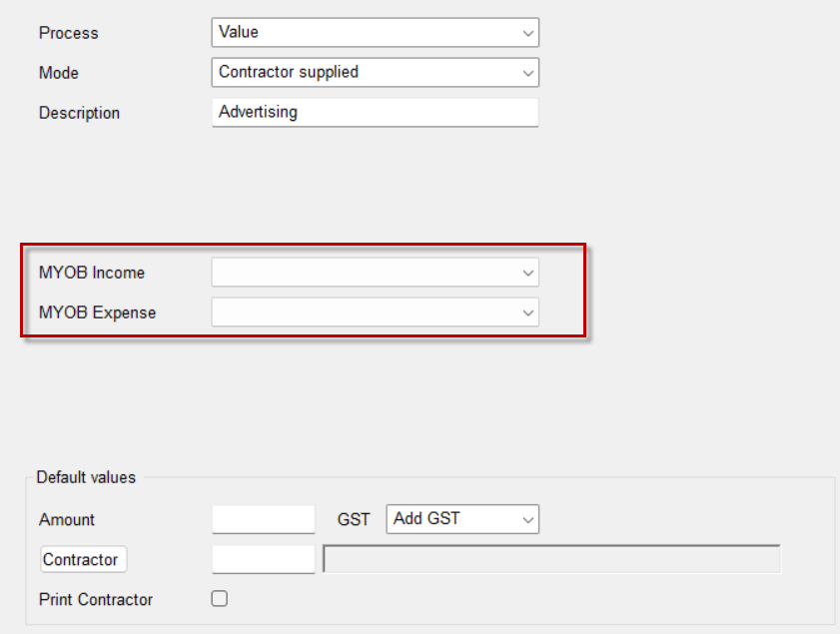Click the Amount label text
Viewport: 840px width, 634px height.
pyautogui.click(x=67, y=519)
